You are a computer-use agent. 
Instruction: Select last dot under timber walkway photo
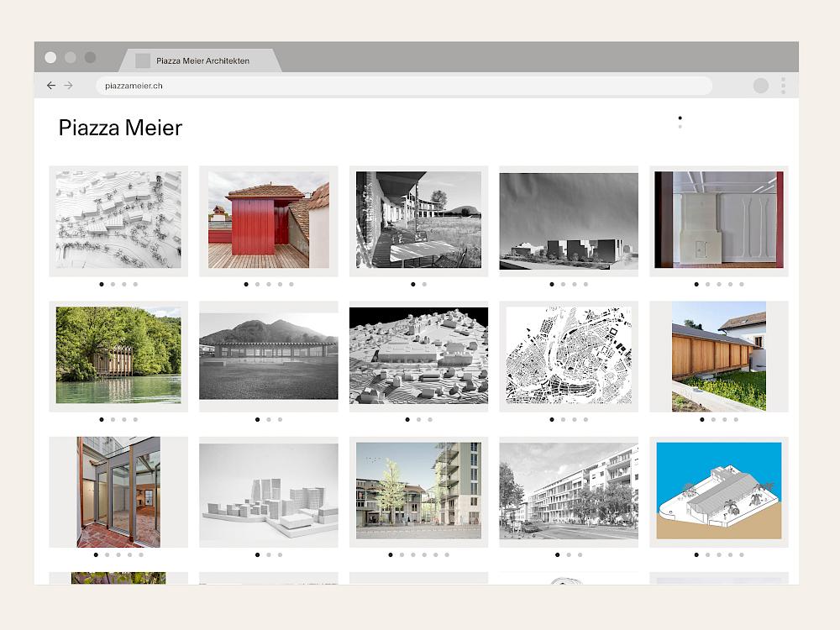tap(736, 419)
